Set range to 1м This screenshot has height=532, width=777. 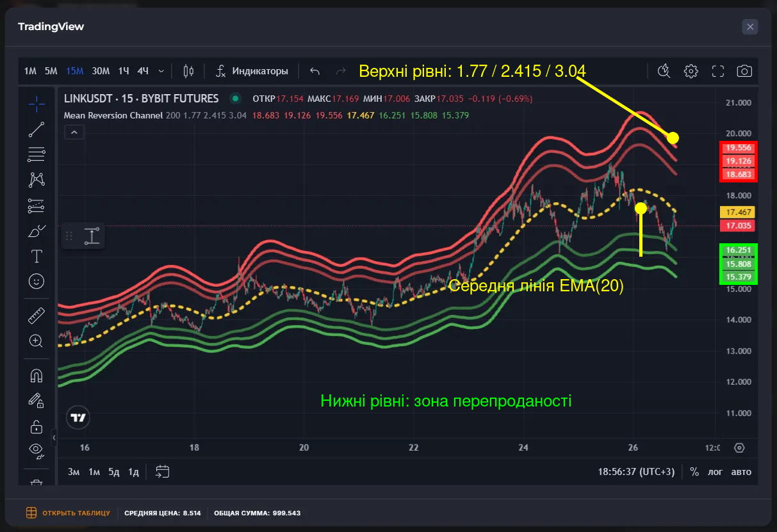(94, 472)
